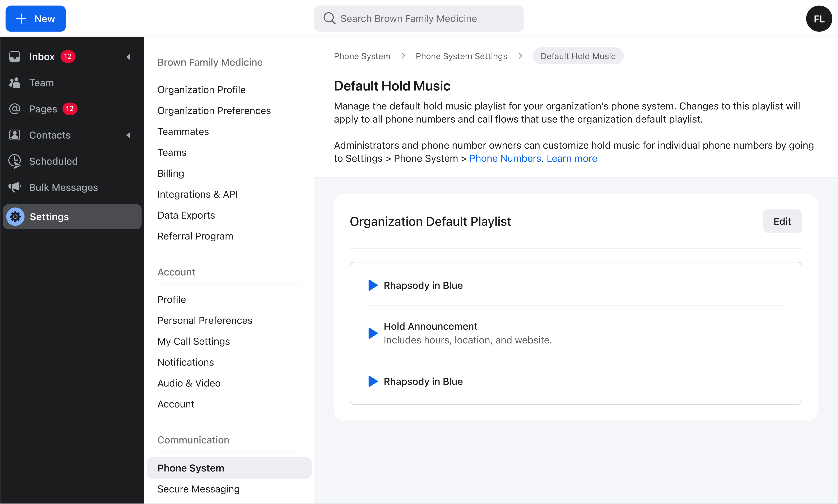Play the Hold Announcement recording
Viewport: 838px width, 504px height.
pos(373,333)
